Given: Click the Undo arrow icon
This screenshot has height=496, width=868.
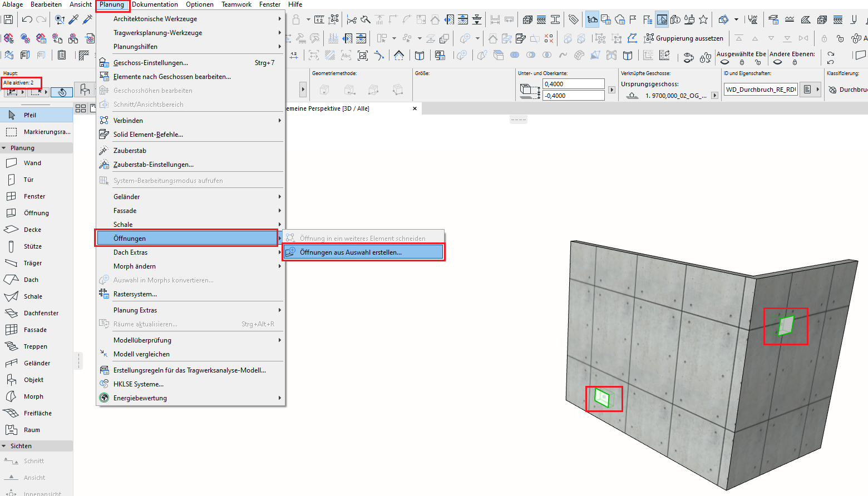Looking at the screenshot, I should click(x=27, y=19).
